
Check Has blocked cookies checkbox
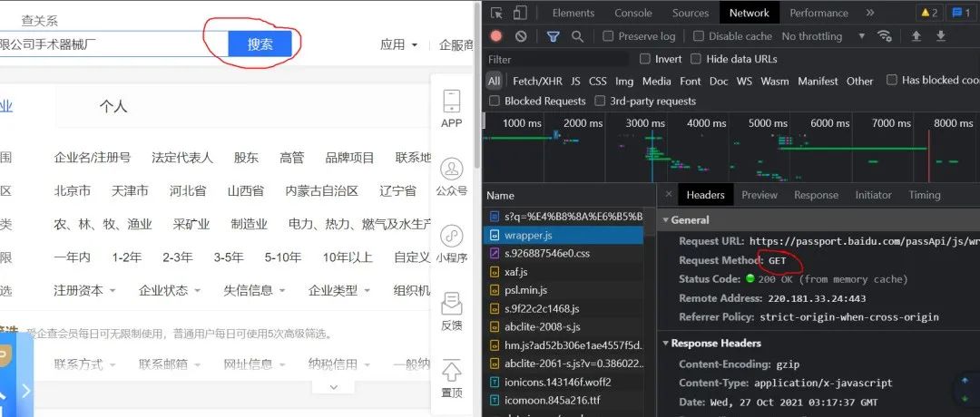(x=892, y=80)
